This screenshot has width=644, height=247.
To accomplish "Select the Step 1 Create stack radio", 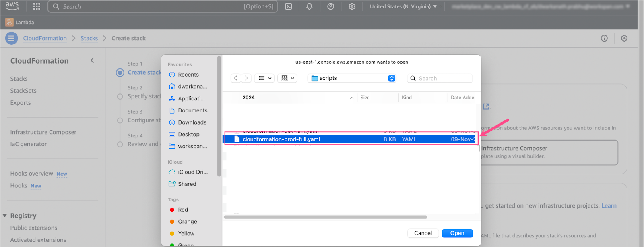I will point(120,73).
